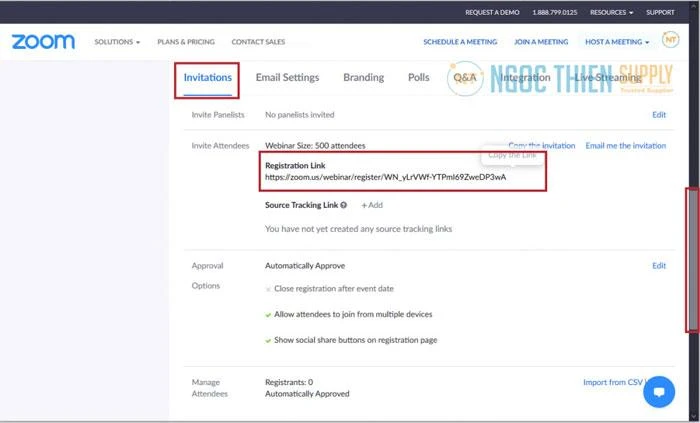Click the vertical scrollbar thumb
The height and width of the screenshot is (423, 700).
tap(690, 258)
